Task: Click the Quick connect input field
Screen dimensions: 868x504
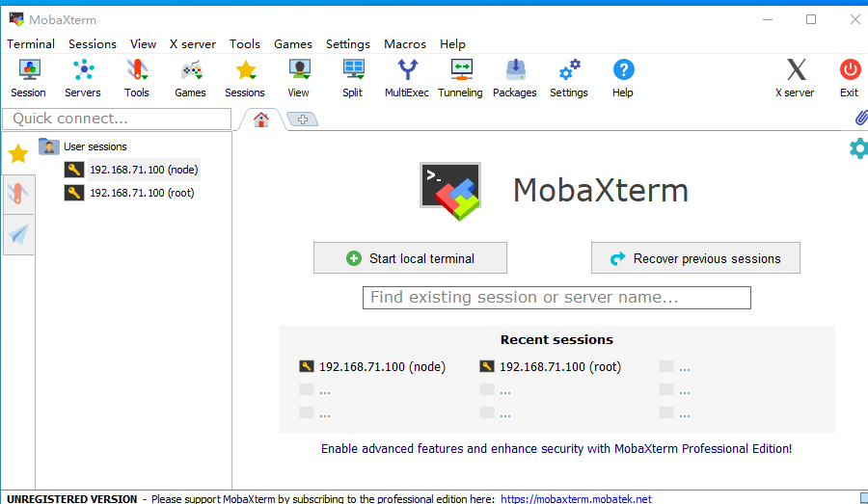Action: 117,119
